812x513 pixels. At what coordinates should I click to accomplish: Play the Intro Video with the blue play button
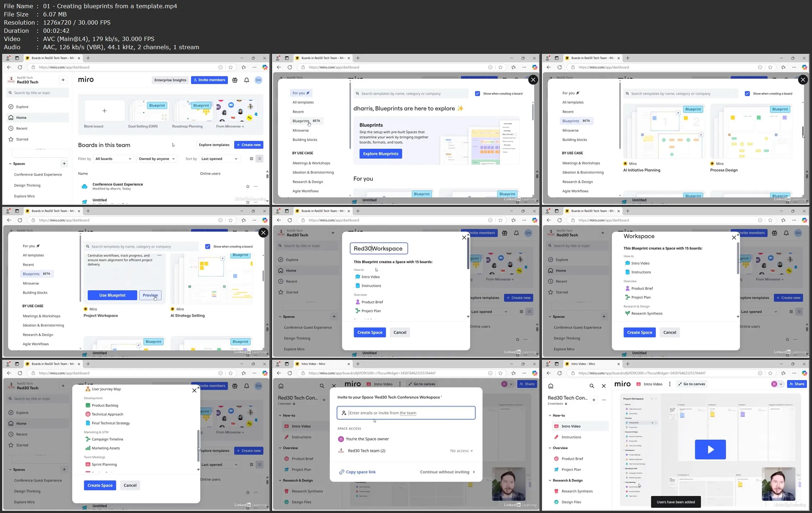[710, 450]
